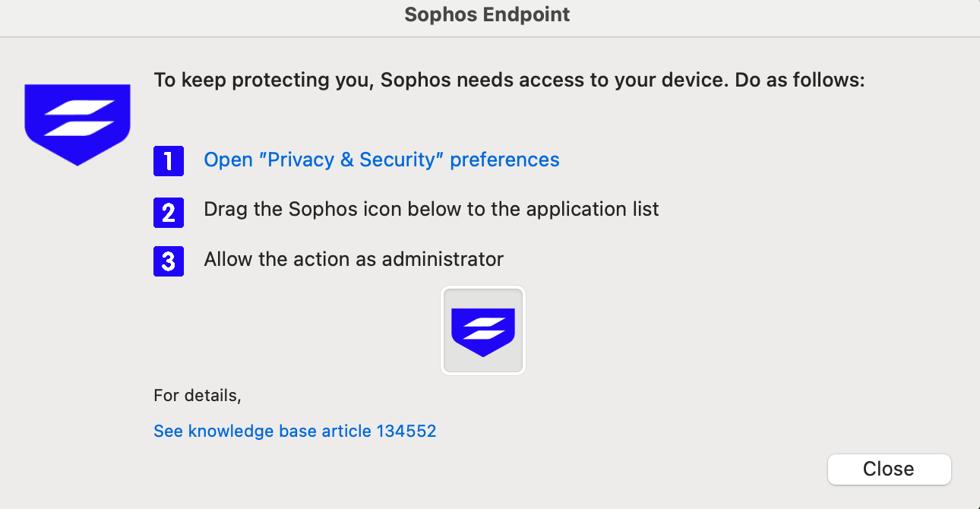The image size is (980, 509).
Task: Open the knowledge base article link
Action: pyautogui.click(x=295, y=432)
